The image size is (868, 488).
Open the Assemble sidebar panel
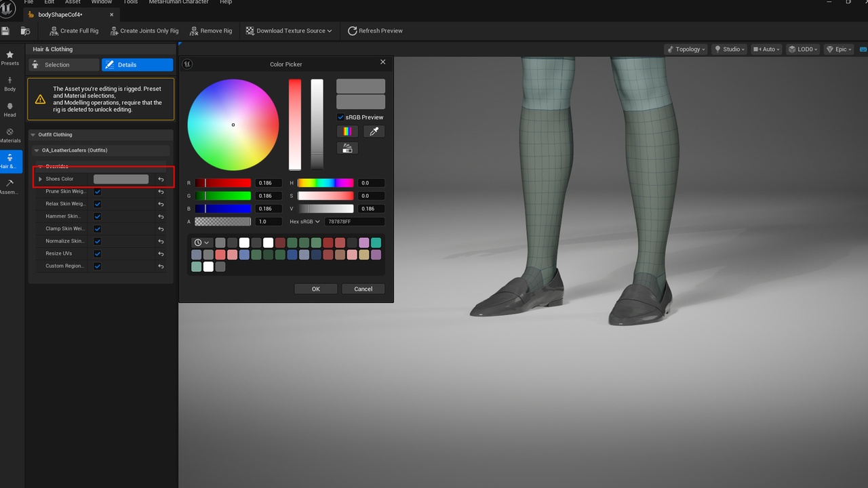tap(9, 187)
